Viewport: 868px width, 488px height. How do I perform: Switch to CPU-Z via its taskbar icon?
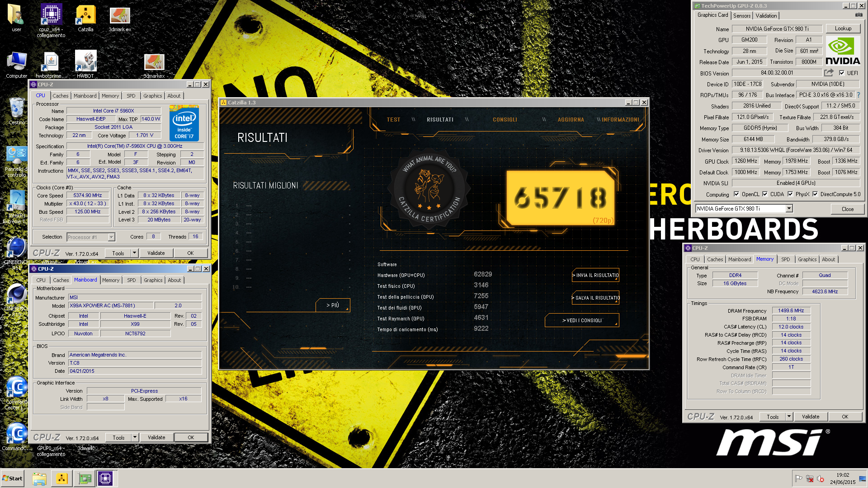click(105, 479)
